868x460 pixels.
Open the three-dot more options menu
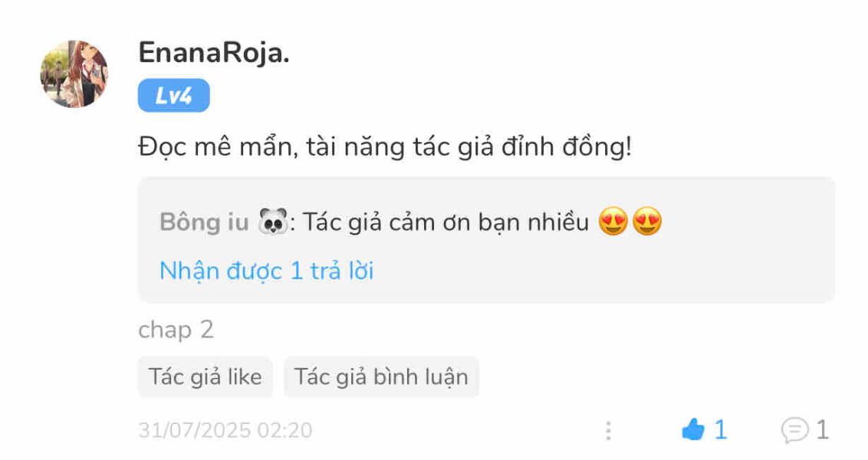click(608, 430)
